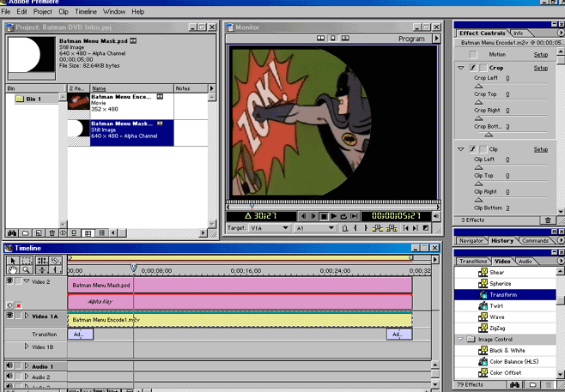This screenshot has width=565, height=392.
Task: Select the Zoom magnifier tool in Timeline
Action: 27,269
